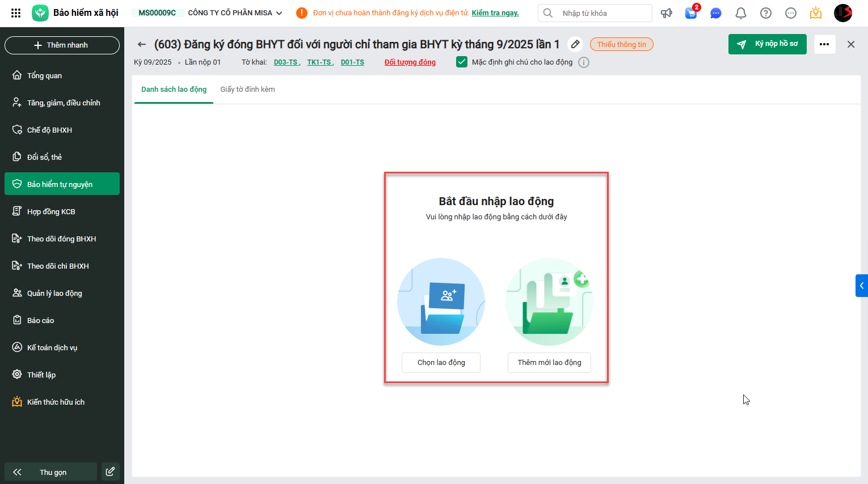Image resolution: width=868 pixels, height=484 pixels.
Task: Click the Chọn lao động button
Action: point(441,363)
